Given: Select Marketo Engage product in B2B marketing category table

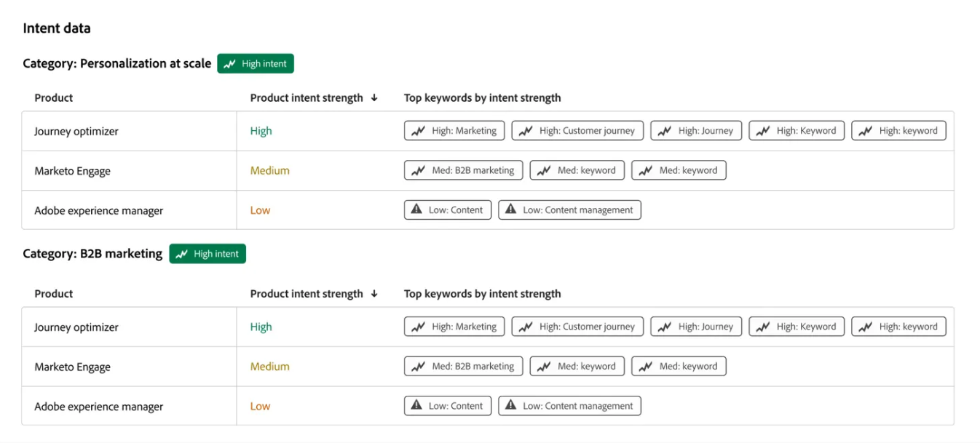Looking at the screenshot, I should (73, 367).
